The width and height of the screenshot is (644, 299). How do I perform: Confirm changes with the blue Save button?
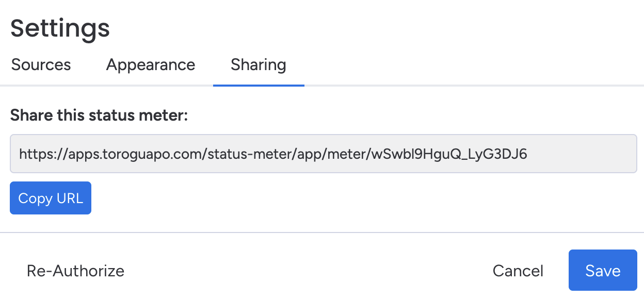tap(603, 270)
